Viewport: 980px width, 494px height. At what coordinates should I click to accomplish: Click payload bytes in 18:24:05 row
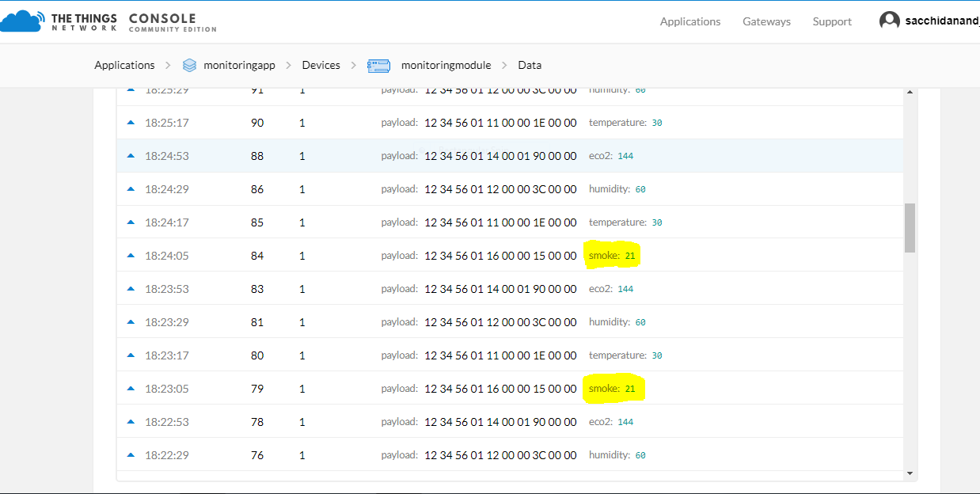(500, 256)
